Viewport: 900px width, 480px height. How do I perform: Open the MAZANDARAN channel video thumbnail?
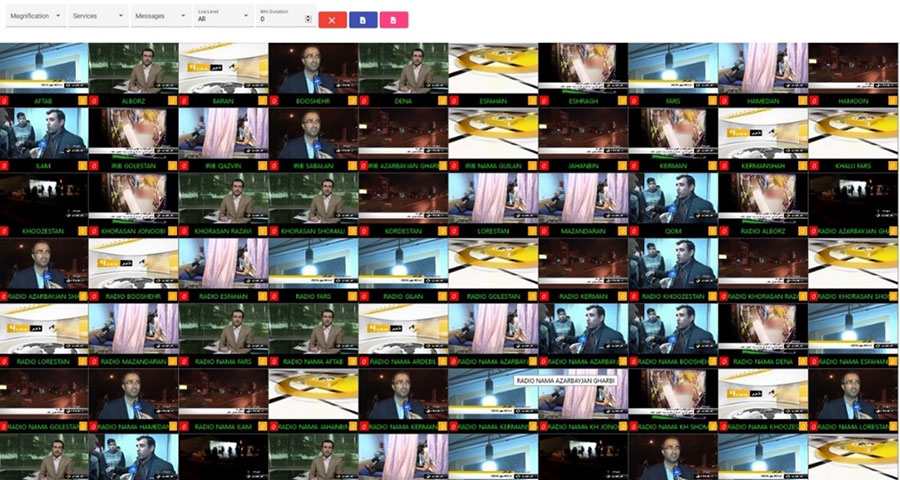(583, 199)
